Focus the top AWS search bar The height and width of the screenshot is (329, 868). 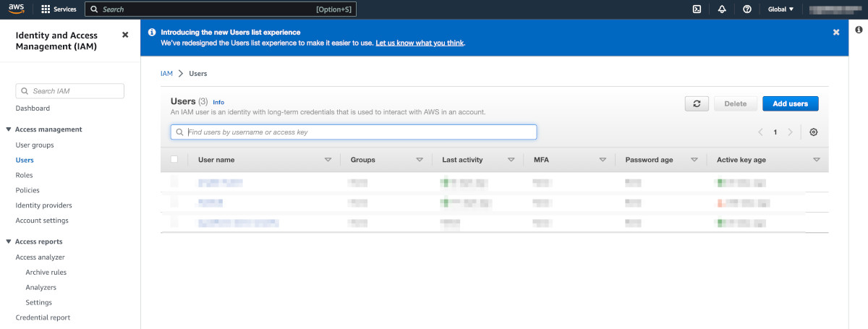click(x=221, y=9)
